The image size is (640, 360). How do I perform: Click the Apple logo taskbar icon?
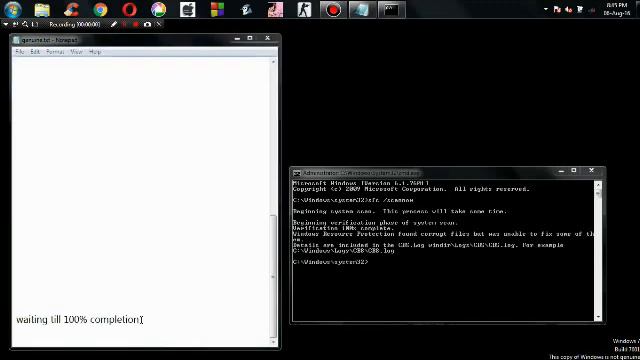pyautogui.click(x=188, y=9)
